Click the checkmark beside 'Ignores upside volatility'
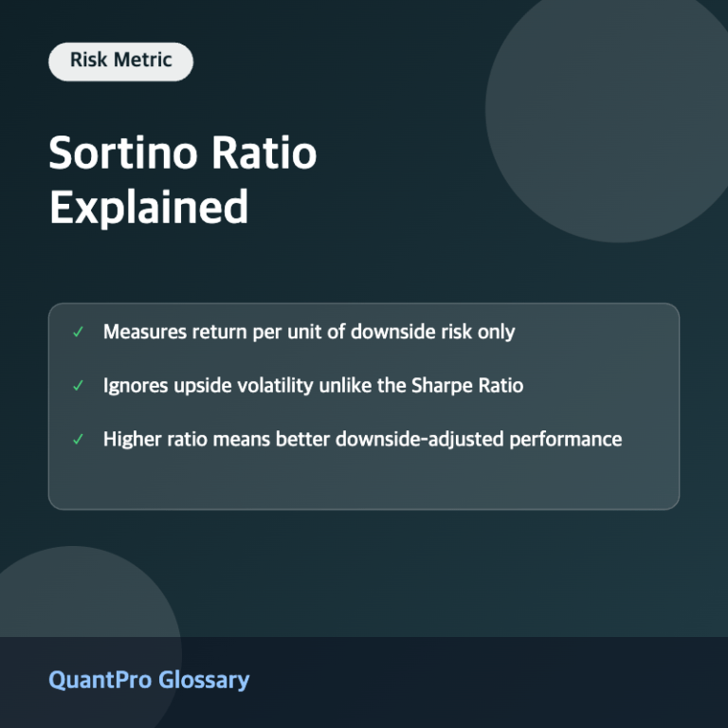The width and height of the screenshot is (728, 728). [78, 386]
